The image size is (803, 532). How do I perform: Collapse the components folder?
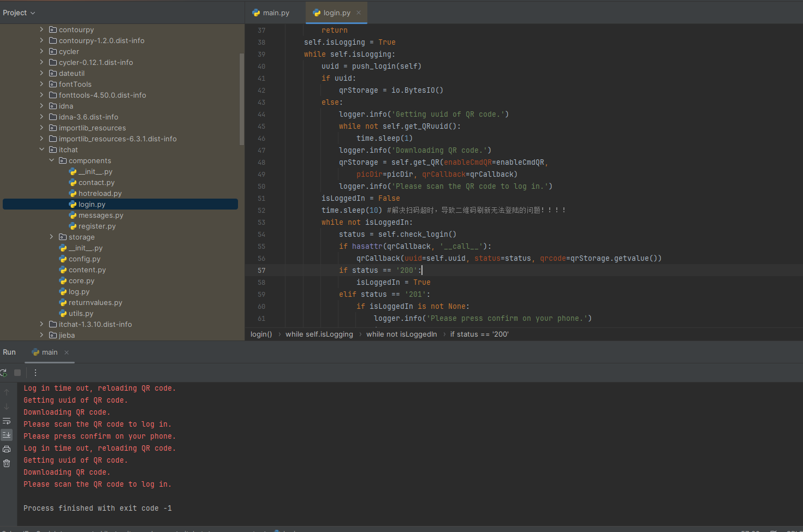[51, 160]
